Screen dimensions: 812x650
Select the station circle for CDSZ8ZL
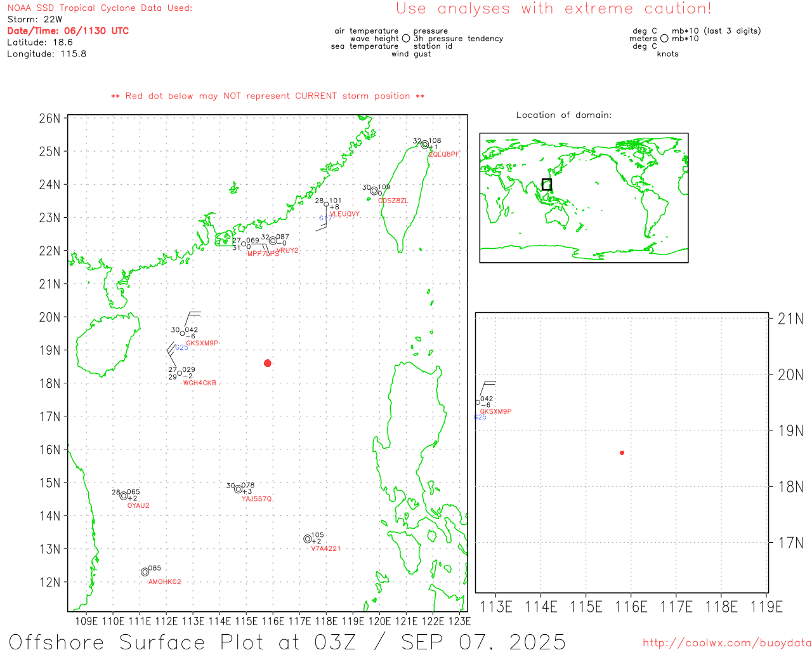[374, 191]
